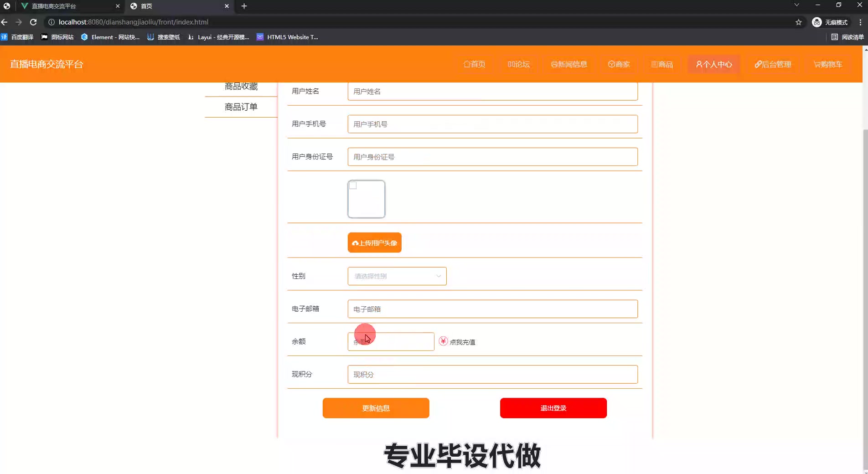Screen dimensions: 868x474
Task: Close the 直播电商交流平台 browser tab
Action: [x=117, y=6]
